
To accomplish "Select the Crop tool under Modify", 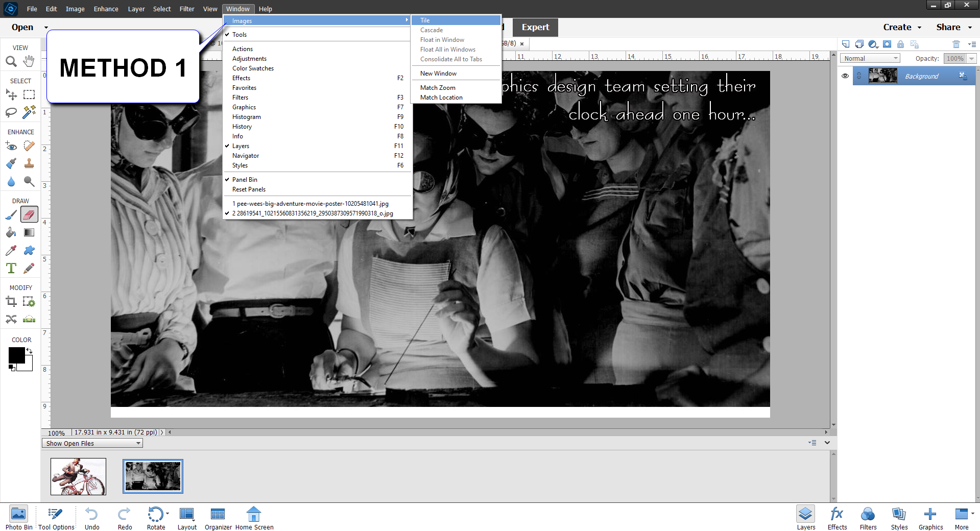I will [x=11, y=301].
